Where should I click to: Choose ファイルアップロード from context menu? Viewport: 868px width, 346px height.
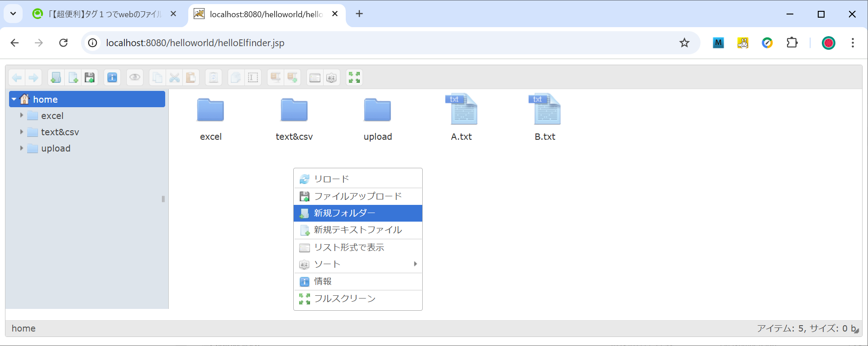pyautogui.click(x=358, y=196)
